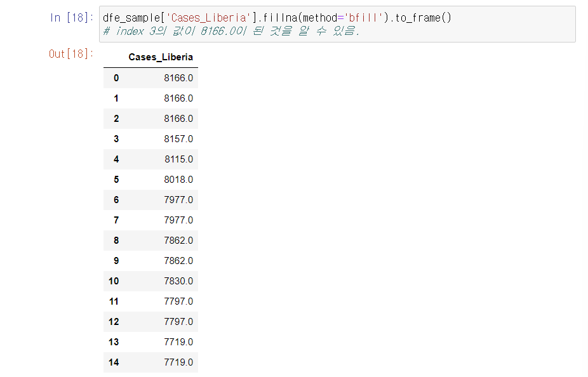Click row index 7 label
The height and width of the screenshot is (377, 588).
click(x=116, y=220)
